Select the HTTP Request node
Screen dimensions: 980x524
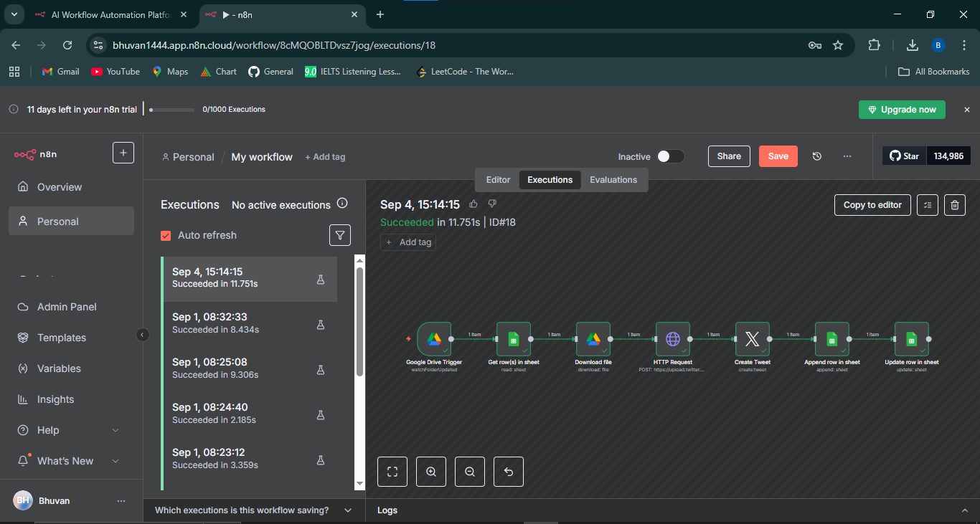pyautogui.click(x=672, y=339)
